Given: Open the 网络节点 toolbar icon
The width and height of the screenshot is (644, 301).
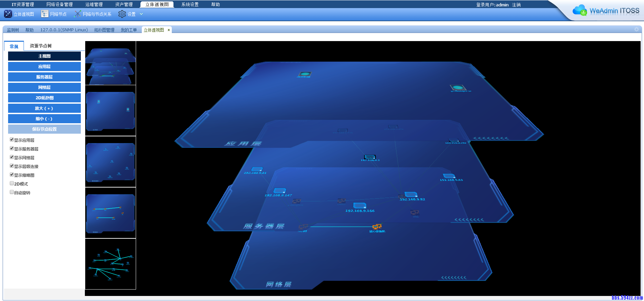Looking at the screenshot, I should [44, 14].
